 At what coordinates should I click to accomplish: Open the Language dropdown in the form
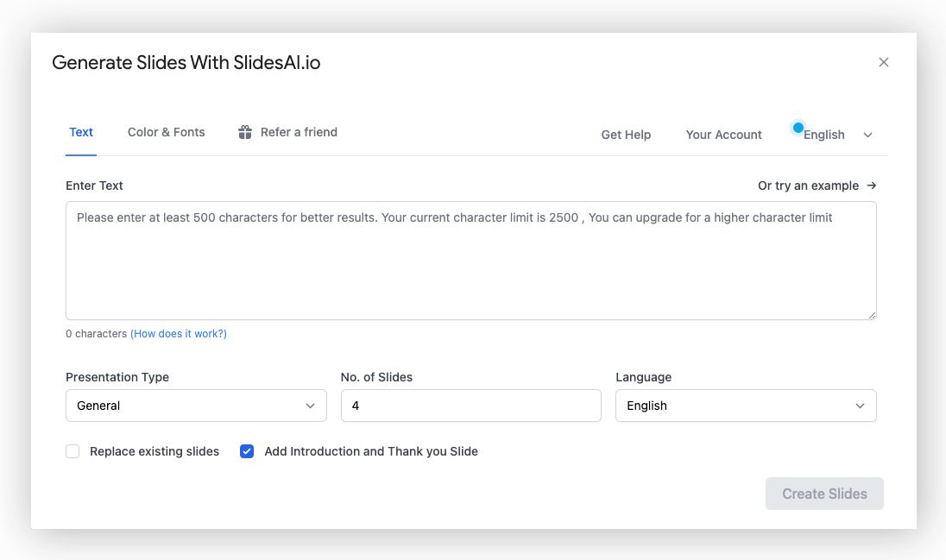pyautogui.click(x=746, y=406)
